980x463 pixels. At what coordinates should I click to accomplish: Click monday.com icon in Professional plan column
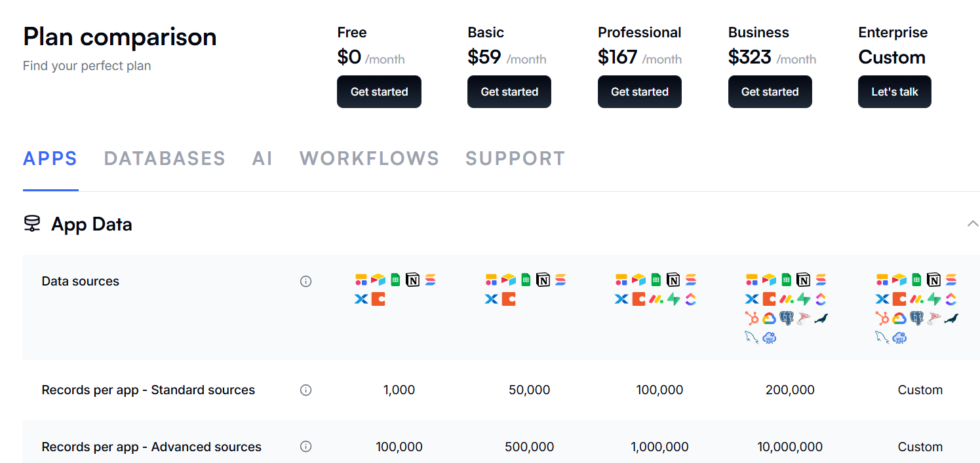point(656,299)
